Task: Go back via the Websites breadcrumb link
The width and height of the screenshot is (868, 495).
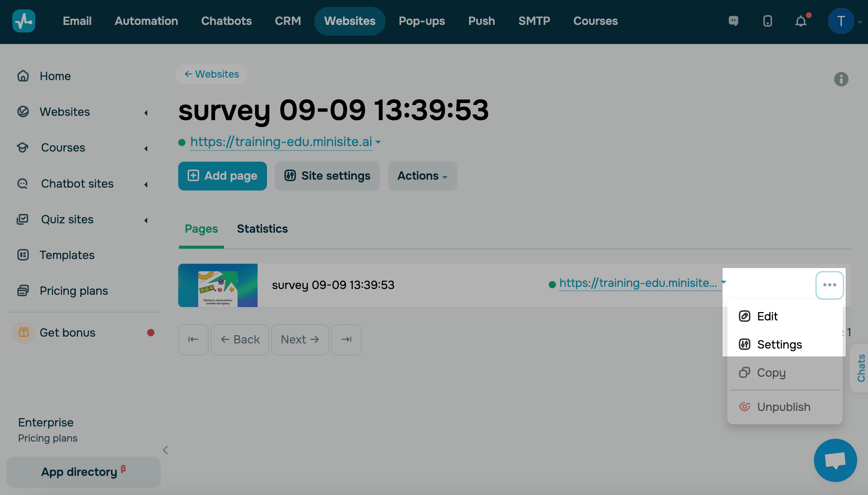Action: [x=212, y=74]
